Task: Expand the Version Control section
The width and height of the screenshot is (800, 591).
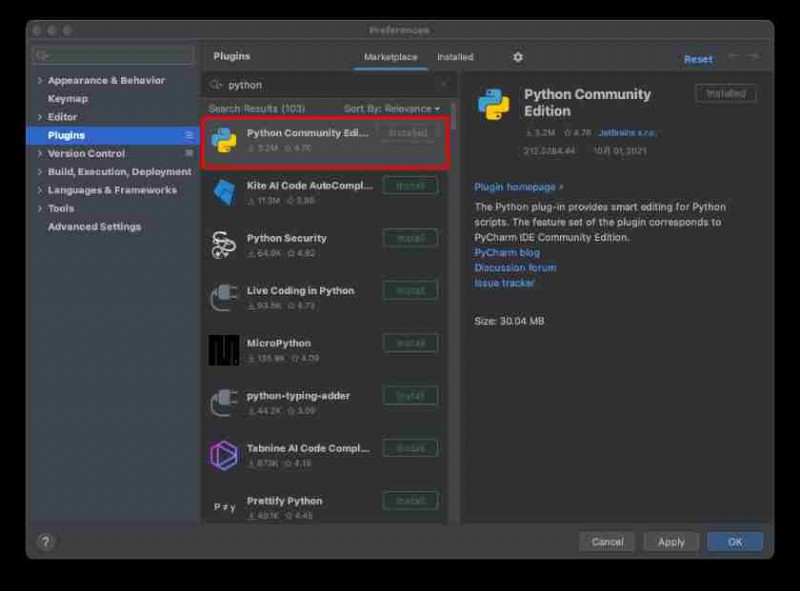Action: click(x=40, y=154)
